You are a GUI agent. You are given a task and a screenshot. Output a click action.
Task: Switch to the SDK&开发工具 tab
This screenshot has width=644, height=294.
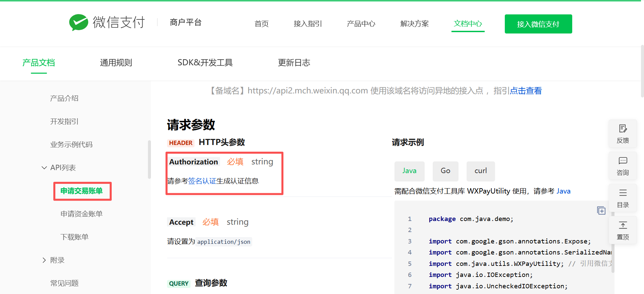pos(205,63)
